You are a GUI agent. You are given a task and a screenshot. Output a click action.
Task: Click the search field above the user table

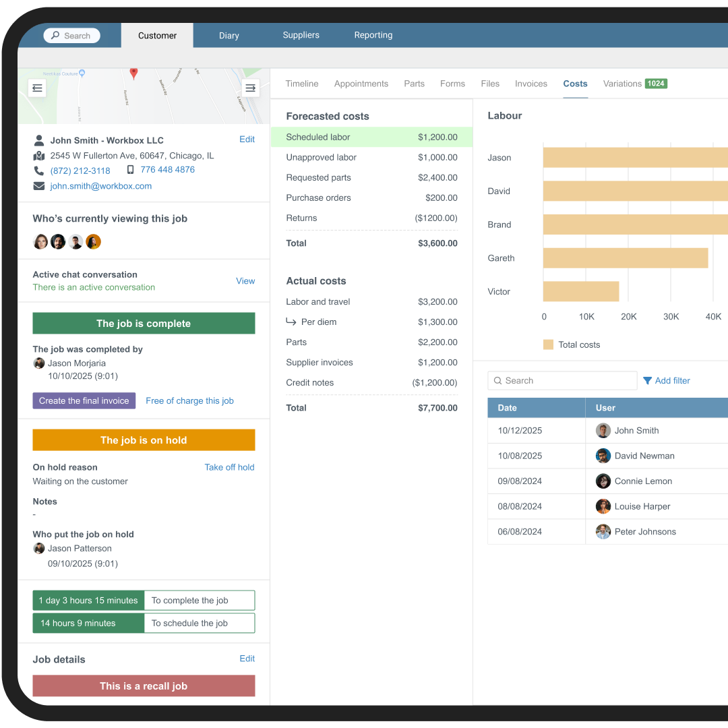click(562, 380)
